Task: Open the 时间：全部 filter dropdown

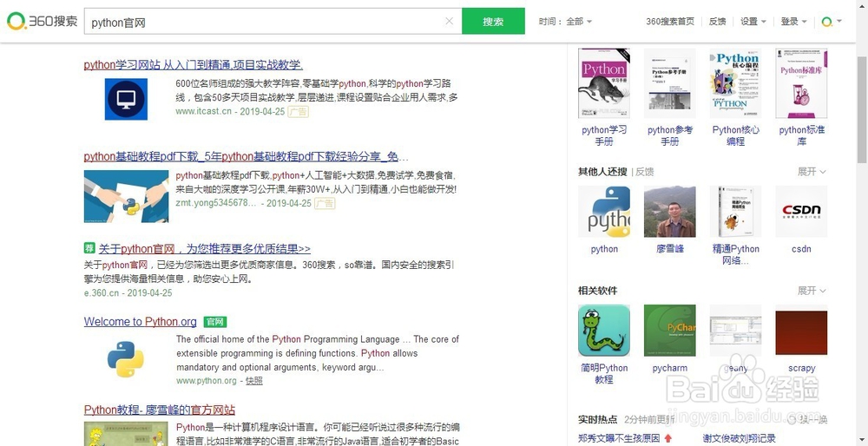Action: point(565,22)
